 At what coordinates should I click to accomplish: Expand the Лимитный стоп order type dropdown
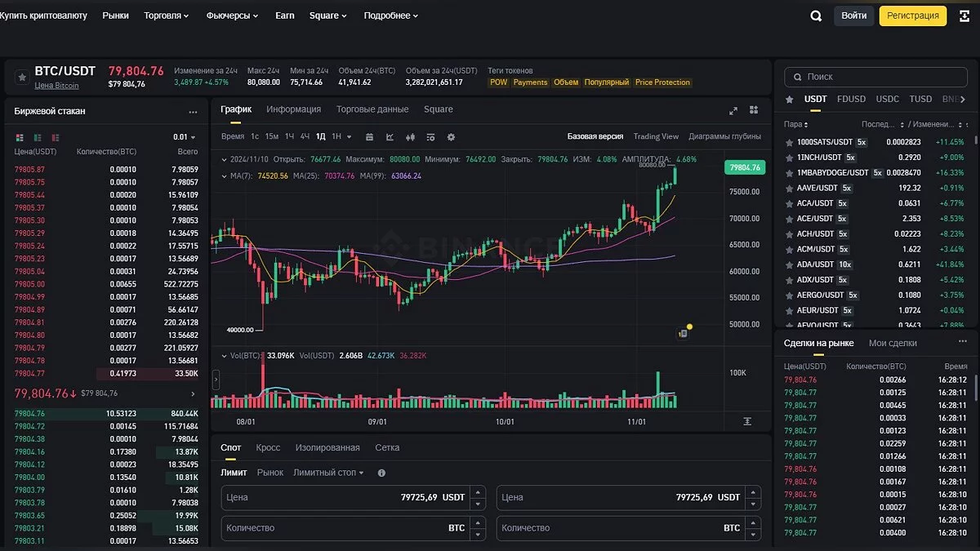[x=328, y=473]
